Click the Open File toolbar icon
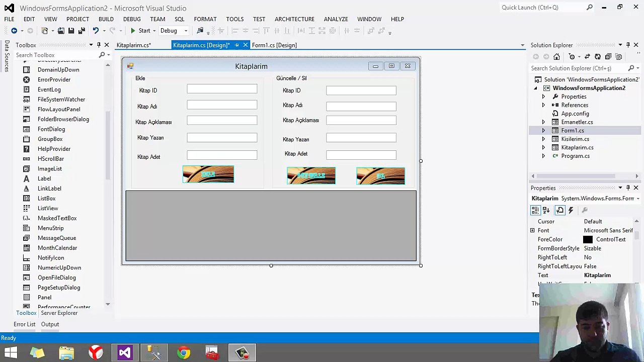The image size is (644, 362). pos(61,31)
